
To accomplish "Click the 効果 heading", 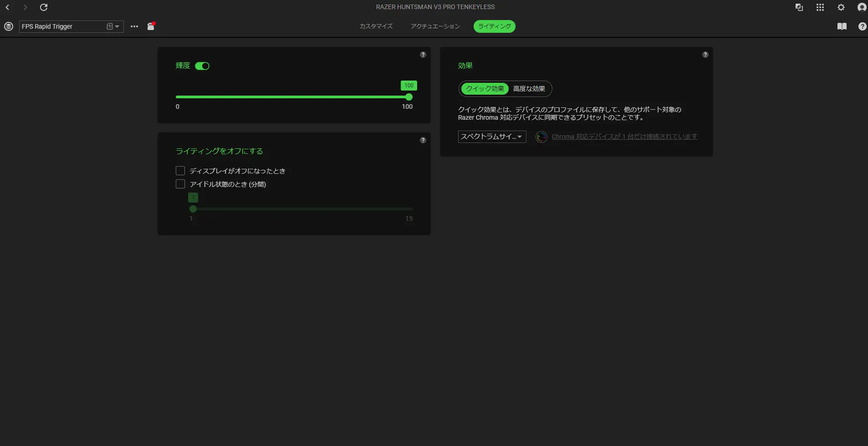I will pyautogui.click(x=465, y=66).
